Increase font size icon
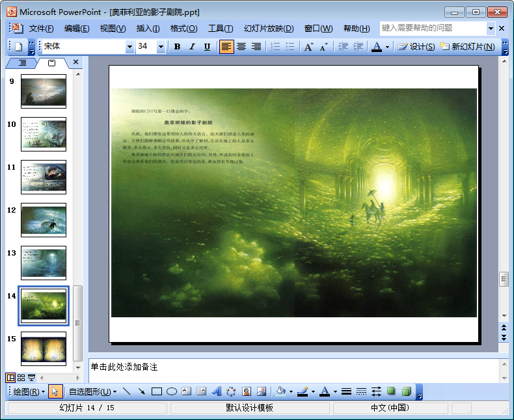 [309, 47]
